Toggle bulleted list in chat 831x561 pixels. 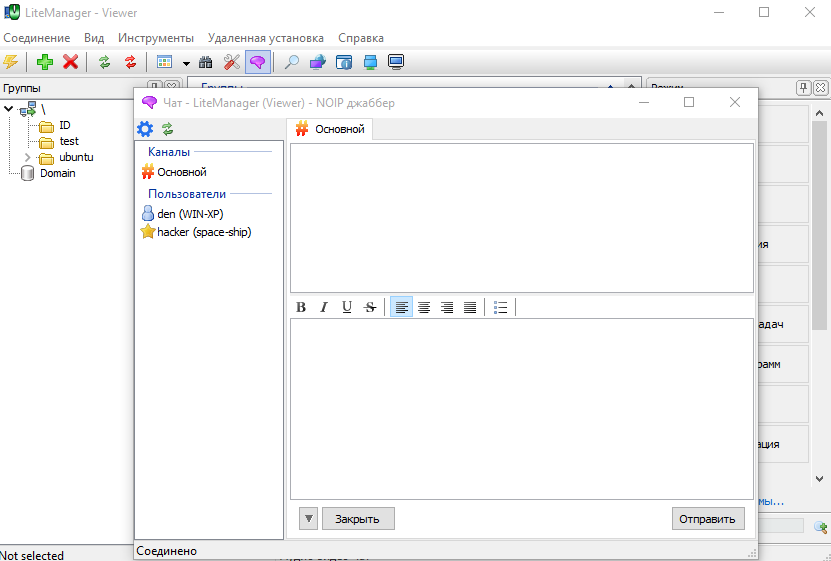click(500, 307)
